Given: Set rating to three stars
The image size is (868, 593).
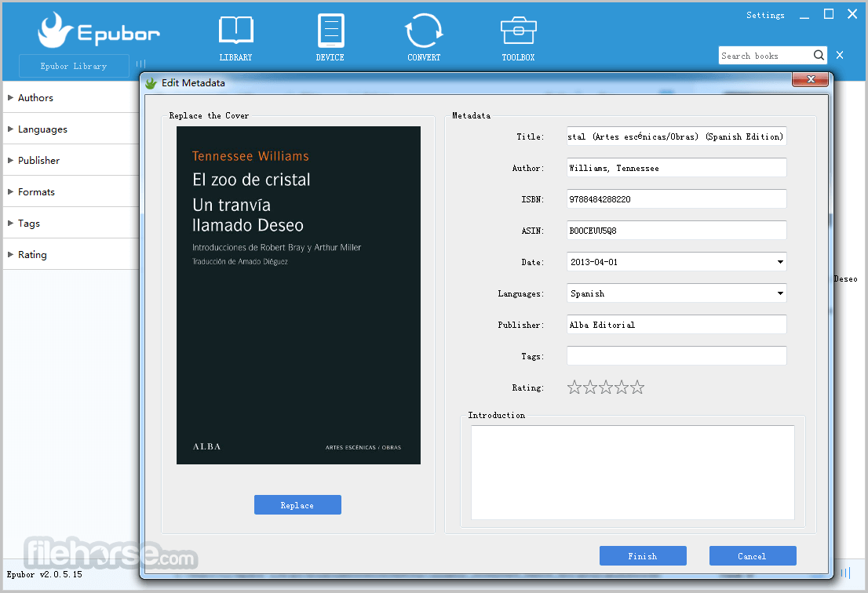Looking at the screenshot, I should point(606,387).
